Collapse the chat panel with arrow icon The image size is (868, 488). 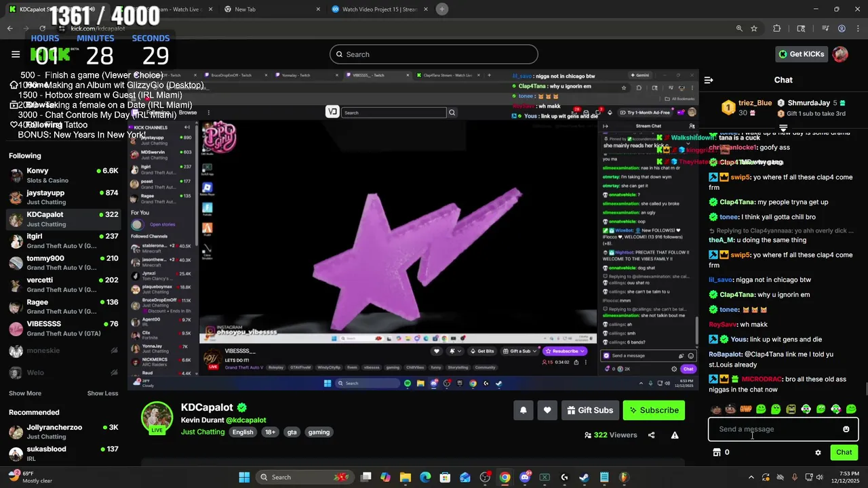tap(709, 80)
